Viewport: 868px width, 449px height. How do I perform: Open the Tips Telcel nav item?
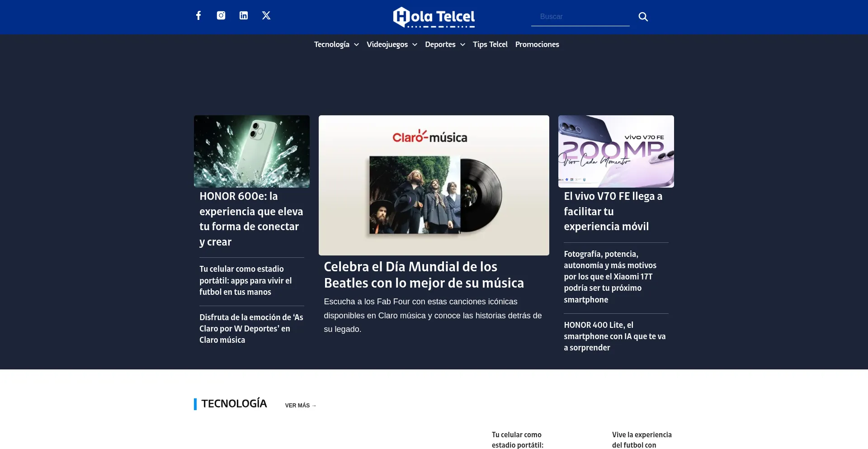coord(490,44)
